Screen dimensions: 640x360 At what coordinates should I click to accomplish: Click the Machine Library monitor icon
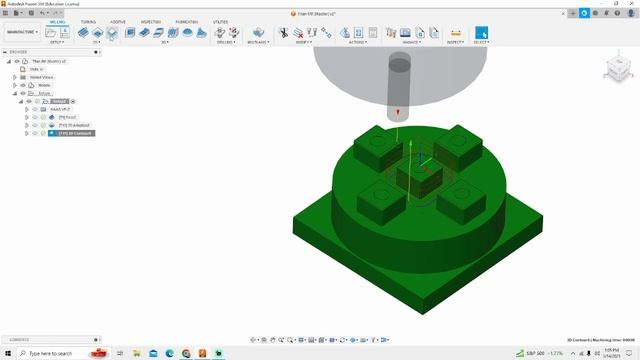[405, 32]
